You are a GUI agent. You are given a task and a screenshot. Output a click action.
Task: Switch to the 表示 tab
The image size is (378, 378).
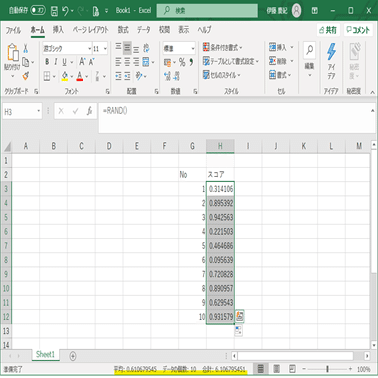pos(184,30)
